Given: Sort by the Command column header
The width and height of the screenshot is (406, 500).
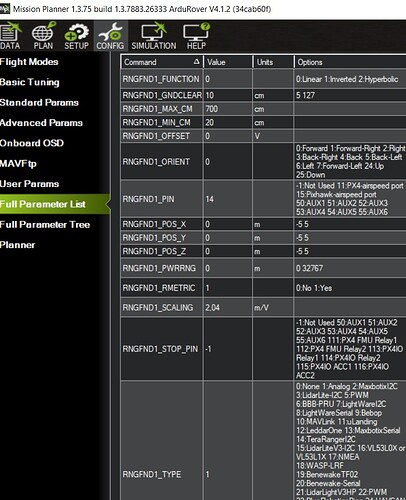Looking at the screenshot, I should point(162,62).
